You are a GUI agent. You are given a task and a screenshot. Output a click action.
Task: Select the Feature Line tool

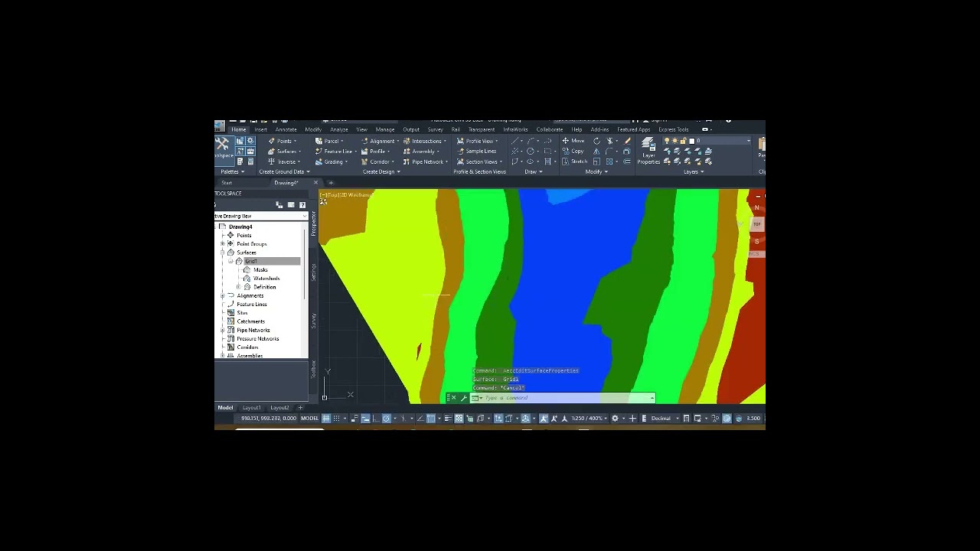[336, 152]
